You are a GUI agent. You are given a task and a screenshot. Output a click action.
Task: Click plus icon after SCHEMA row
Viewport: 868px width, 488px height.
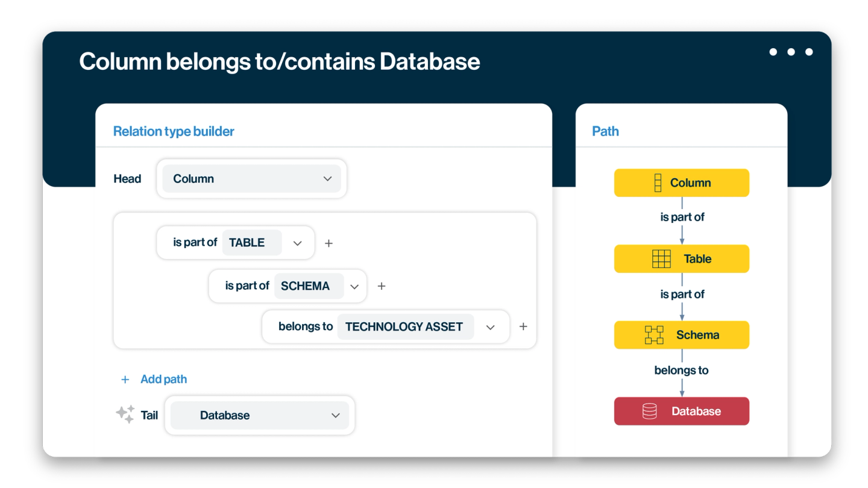[381, 286]
